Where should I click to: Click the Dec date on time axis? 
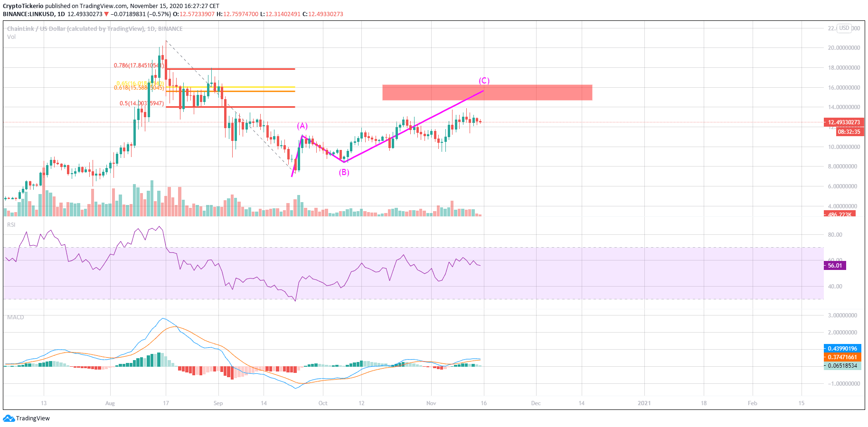536,403
